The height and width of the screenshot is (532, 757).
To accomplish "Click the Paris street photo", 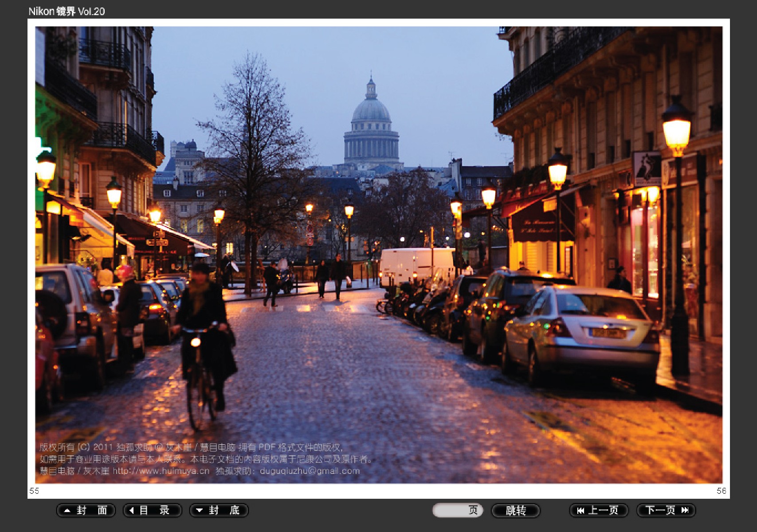I will pos(379,255).
